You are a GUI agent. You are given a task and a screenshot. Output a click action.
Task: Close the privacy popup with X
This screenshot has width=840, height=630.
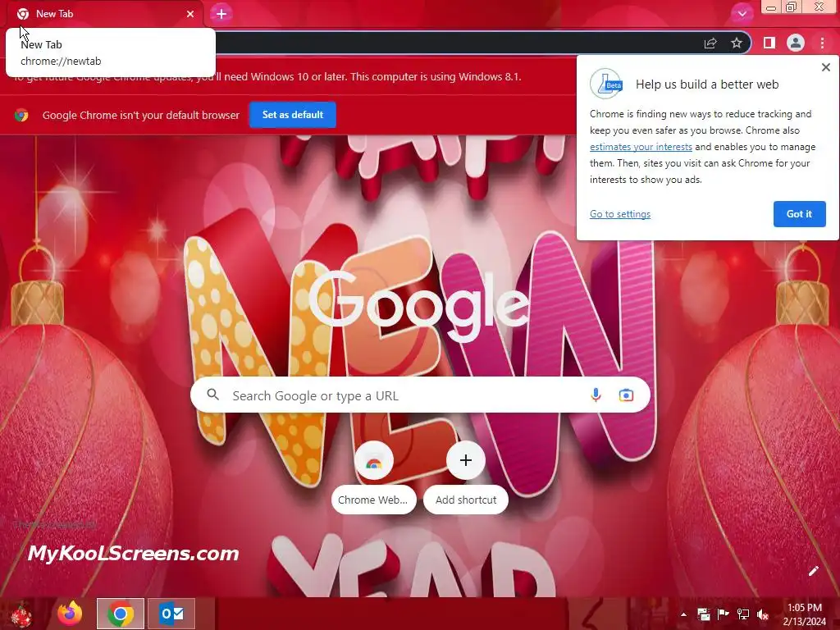point(825,67)
